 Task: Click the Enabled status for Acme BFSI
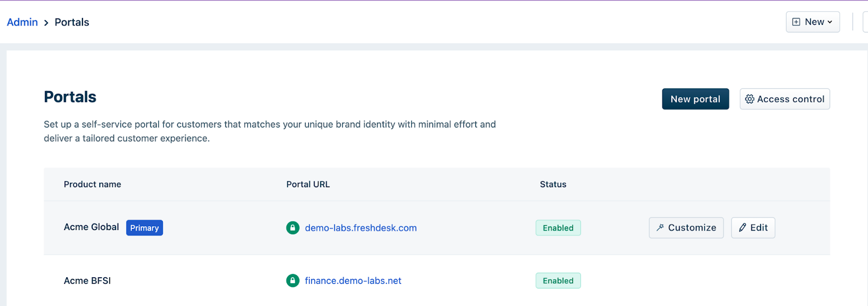558,280
